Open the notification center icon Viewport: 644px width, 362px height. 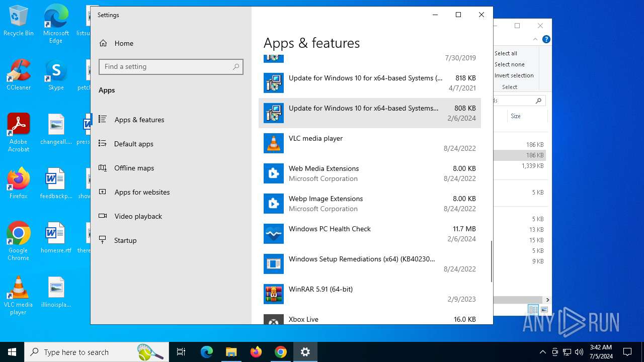click(x=627, y=352)
